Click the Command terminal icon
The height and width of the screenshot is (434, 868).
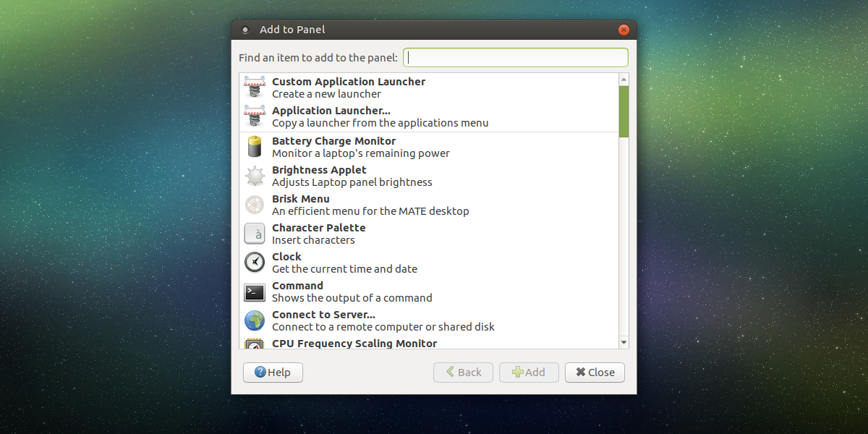coord(255,292)
